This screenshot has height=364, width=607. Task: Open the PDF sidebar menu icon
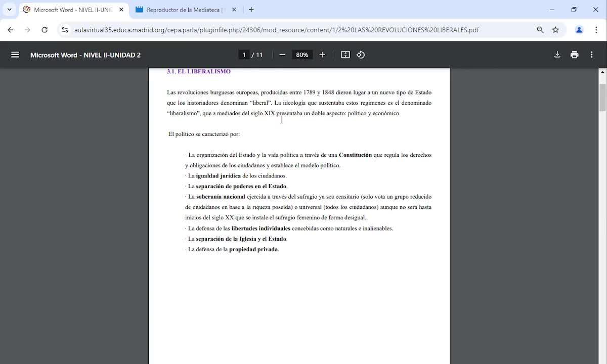pyautogui.click(x=15, y=55)
